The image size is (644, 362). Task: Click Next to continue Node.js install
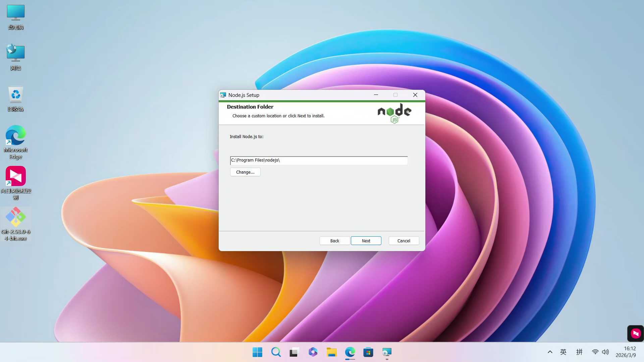366,241
